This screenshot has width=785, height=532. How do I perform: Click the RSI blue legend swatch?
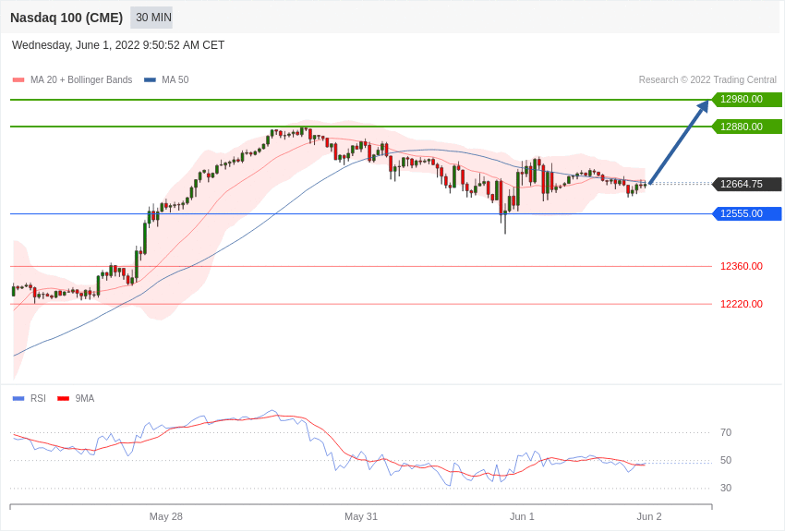coord(18,398)
